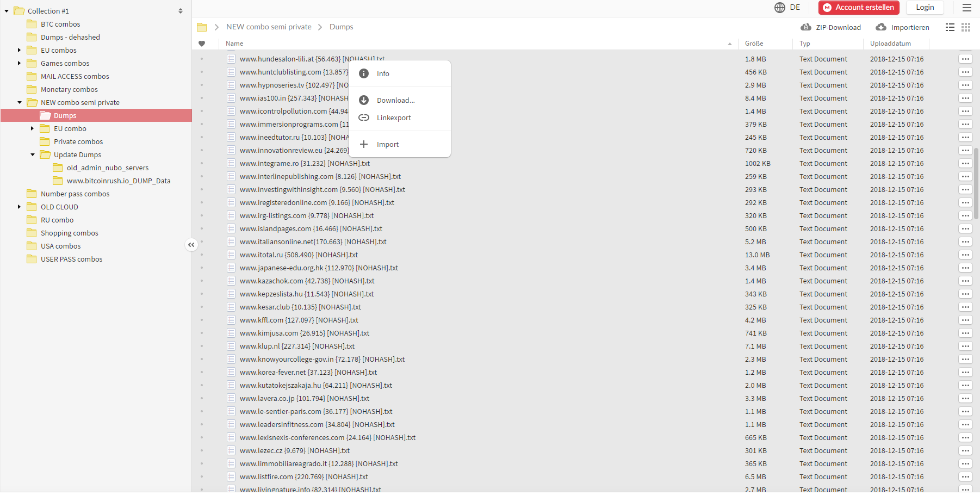980x495 pixels.
Task: Expand the EU combos folder
Action: 20,49
